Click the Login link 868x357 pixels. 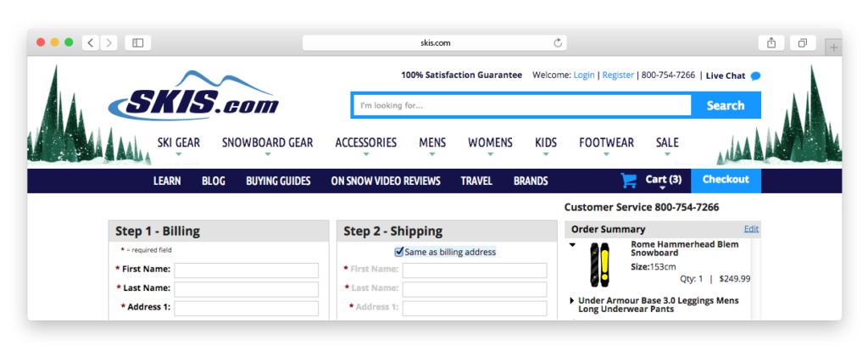[x=584, y=75]
